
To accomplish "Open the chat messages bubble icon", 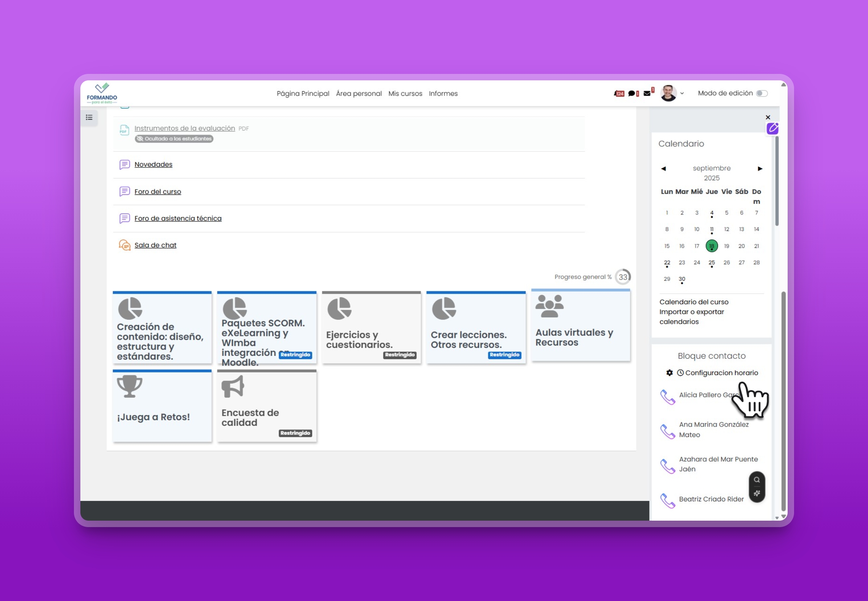I will pos(632,94).
